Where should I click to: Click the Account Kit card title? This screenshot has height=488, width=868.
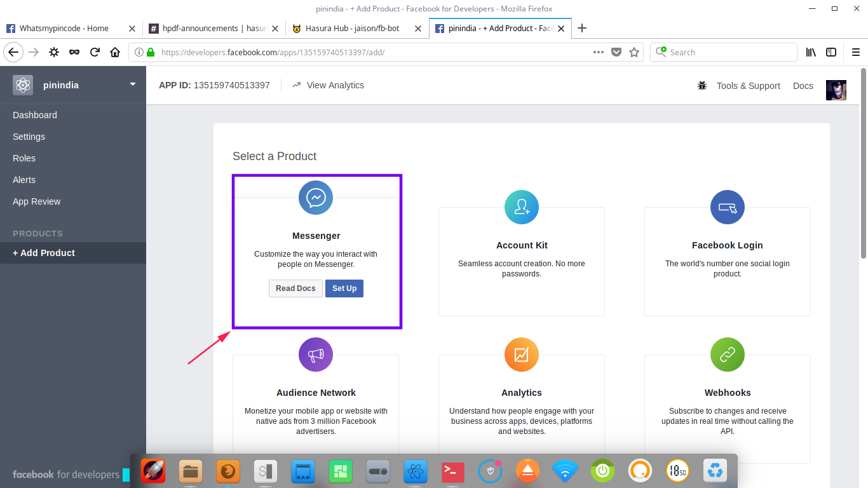pos(522,245)
